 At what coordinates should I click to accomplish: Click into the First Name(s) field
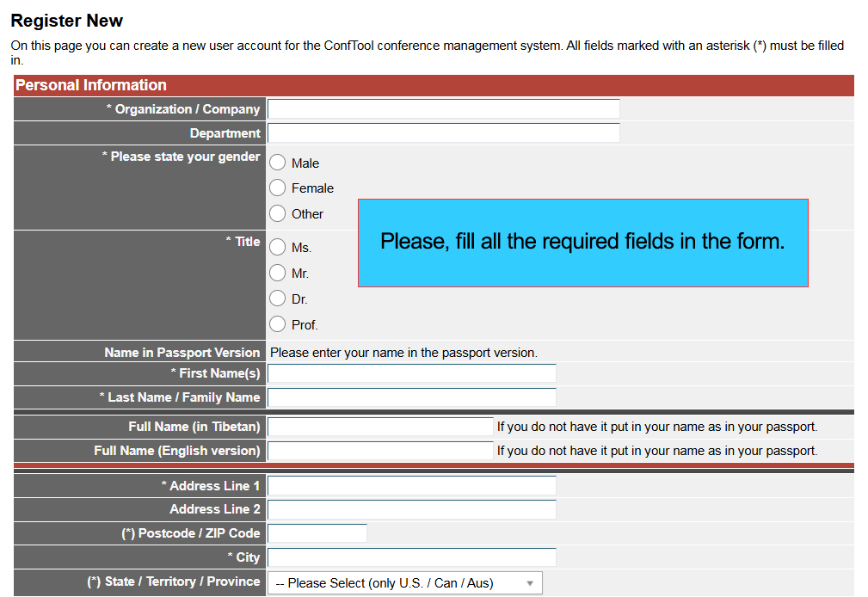(x=411, y=373)
